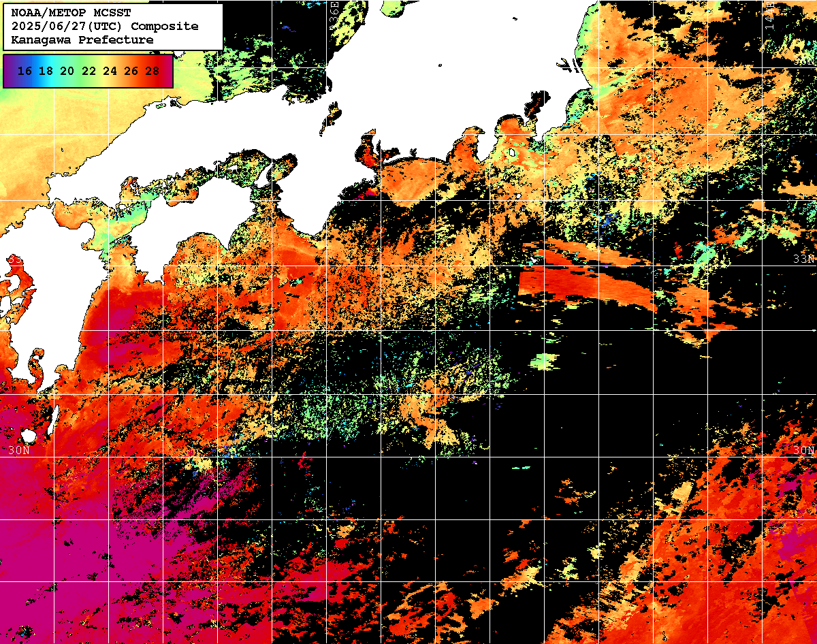The height and width of the screenshot is (644, 817).
Task: Click the "20" value on the color scale
Action: coord(67,71)
